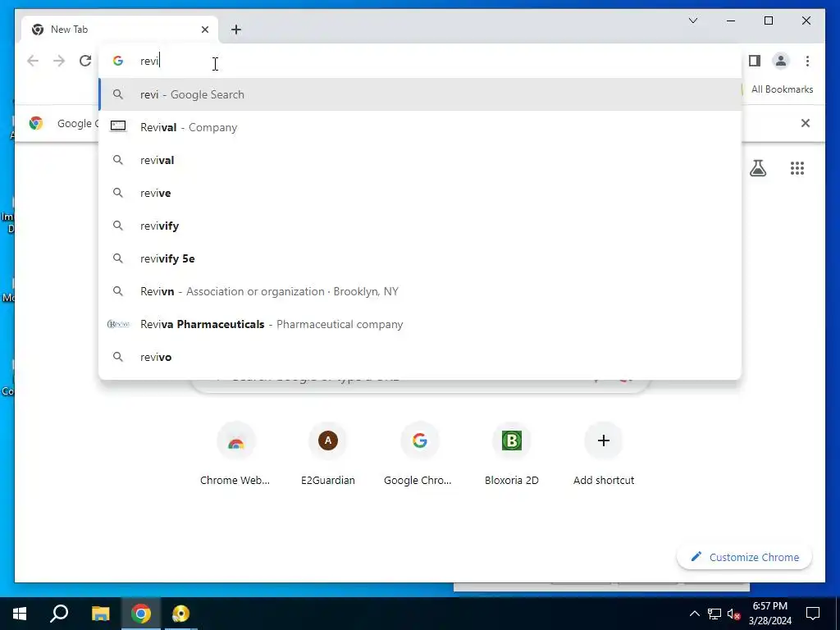Image resolution: width=840 pixels, height=630 pixels.
Task: Select the New Tab tab
Action: pos(120,30)
